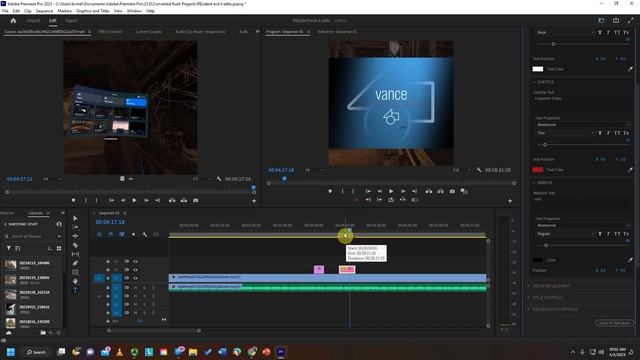Open Program monitor Fit zoom dropdown
640x360 pixels.
[314, 170]
